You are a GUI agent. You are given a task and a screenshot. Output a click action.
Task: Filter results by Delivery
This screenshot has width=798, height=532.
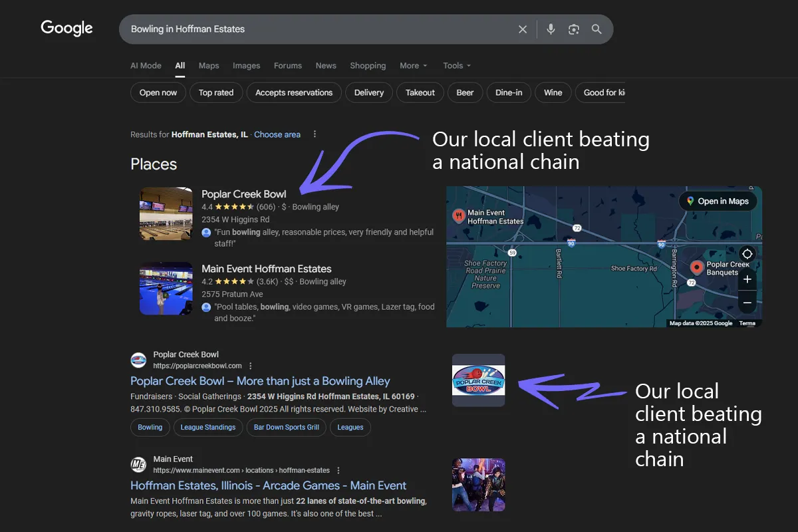click(x=368, y=92)
